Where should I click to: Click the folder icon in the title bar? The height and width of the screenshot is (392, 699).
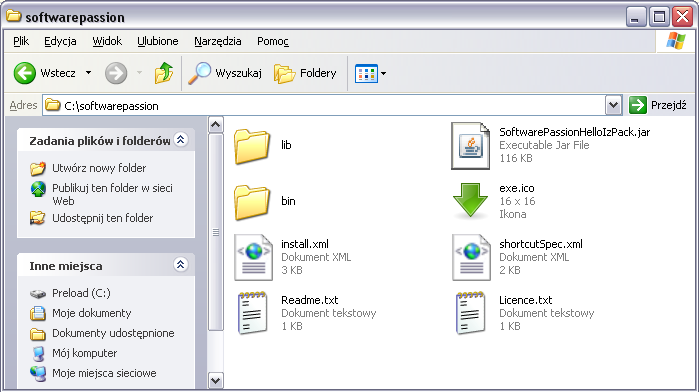[x=13, y=17]
